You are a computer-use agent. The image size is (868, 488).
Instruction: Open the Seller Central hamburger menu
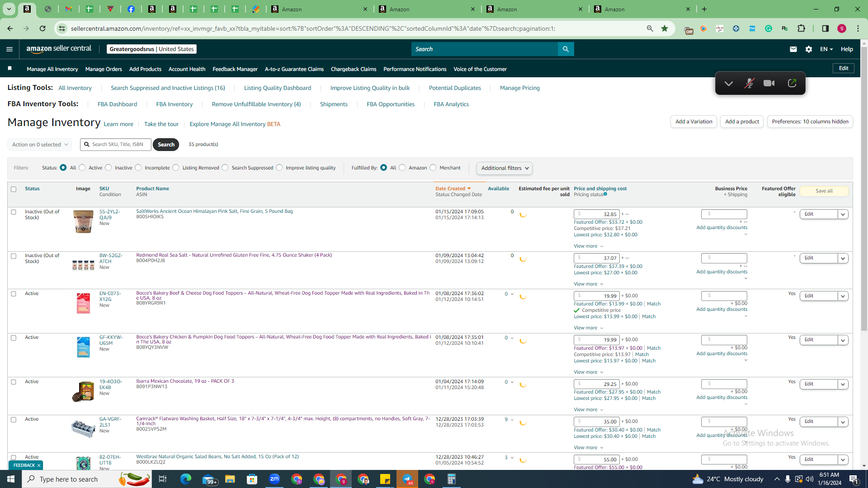pyautogui.click(x=9, y=49)
